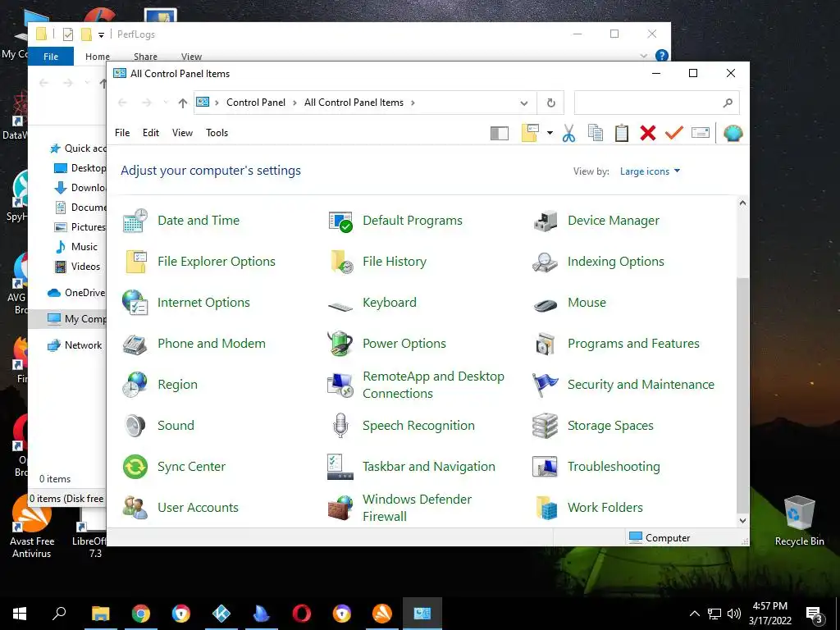Launch Opera browser from the taskbar

pos(302,614)
